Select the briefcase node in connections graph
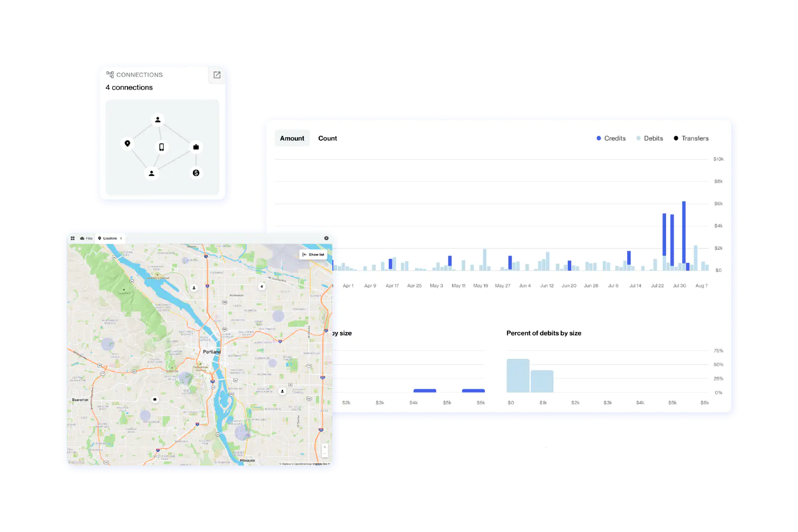Image resolution: width=798 pixels, height=532 pixels. (x=196, y=147)
